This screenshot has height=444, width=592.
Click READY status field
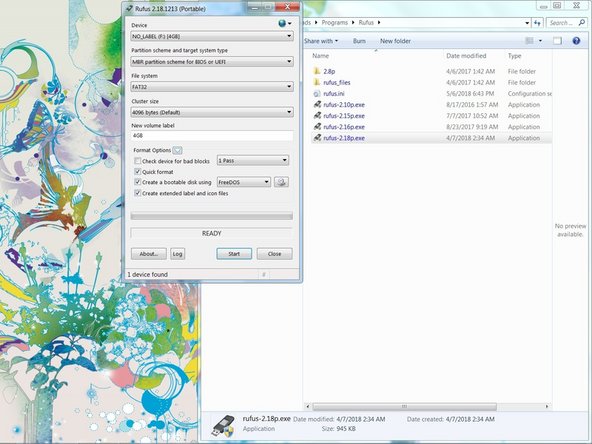click(211, 233)
